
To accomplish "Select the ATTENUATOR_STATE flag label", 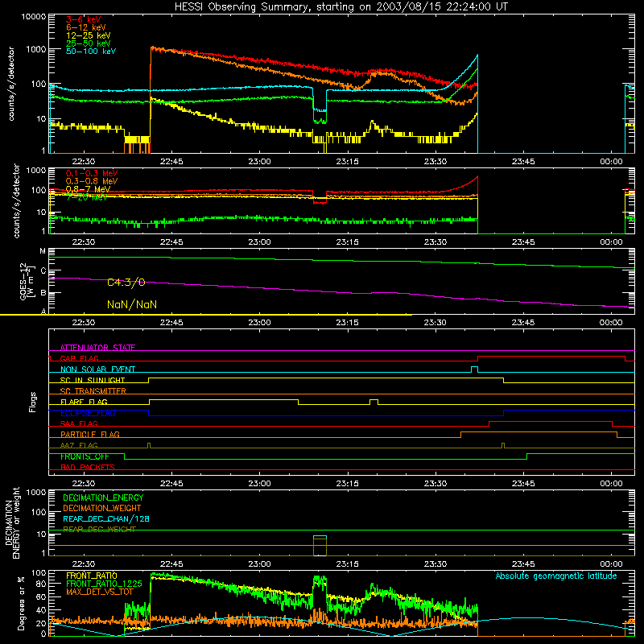I will [x=97, y=348].
